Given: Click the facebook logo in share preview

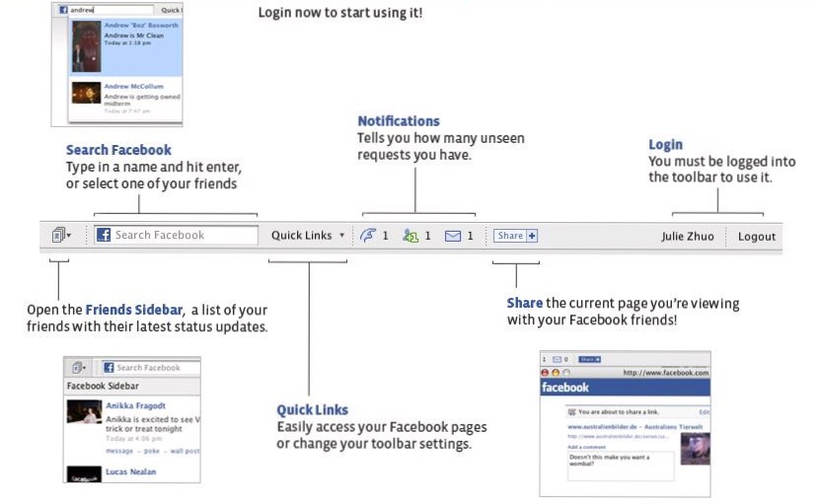Looking at the screenshot, I should [565, 388].
